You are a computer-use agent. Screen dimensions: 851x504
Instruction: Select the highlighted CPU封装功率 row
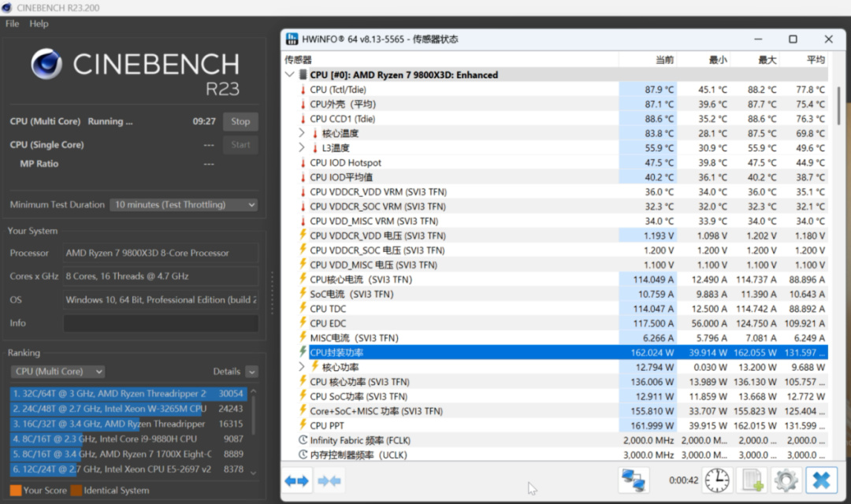pyautogui.click(x=568, y=352)
